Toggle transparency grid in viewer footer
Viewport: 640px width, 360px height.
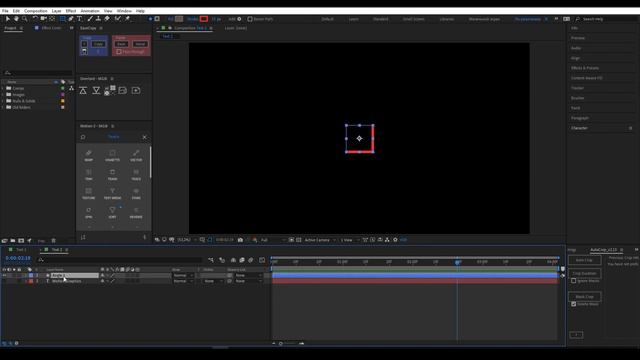click(x=299, y=240)
